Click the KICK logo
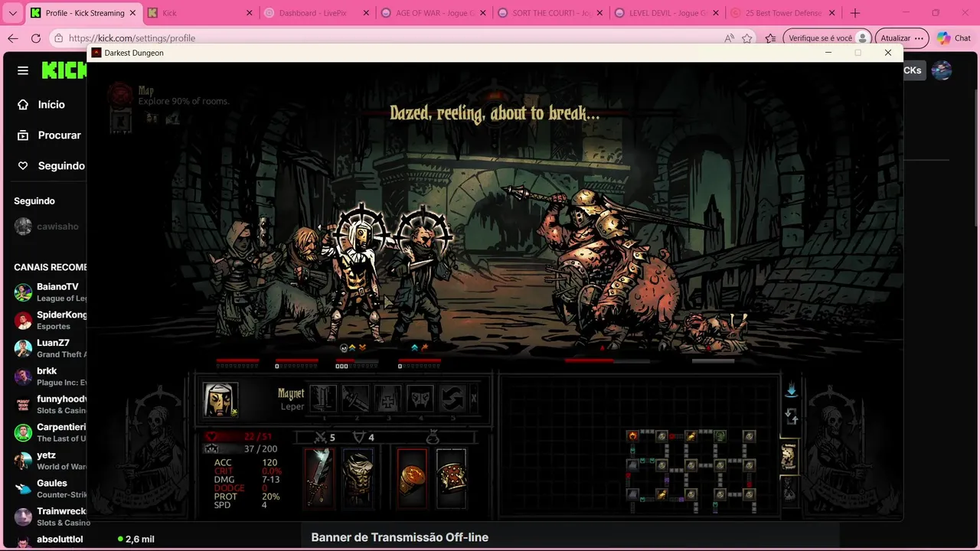The image size is (980, 551). click(x=64, y=70)
